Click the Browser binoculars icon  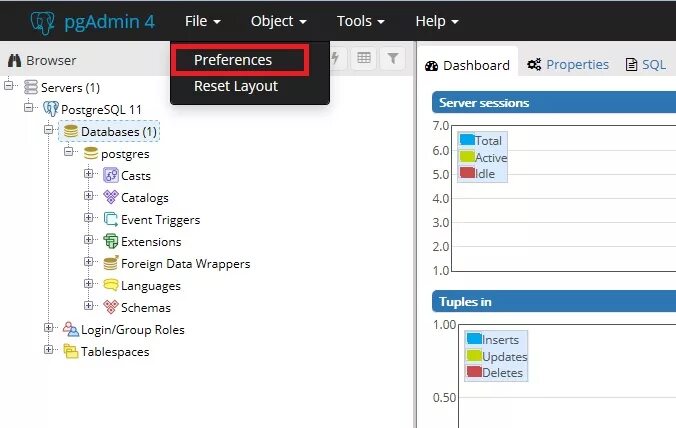(15, 60)
